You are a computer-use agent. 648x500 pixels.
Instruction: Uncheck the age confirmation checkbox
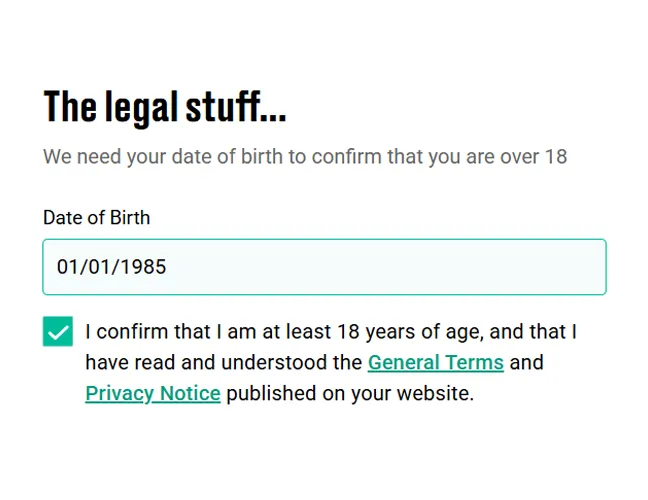[58, 331]
